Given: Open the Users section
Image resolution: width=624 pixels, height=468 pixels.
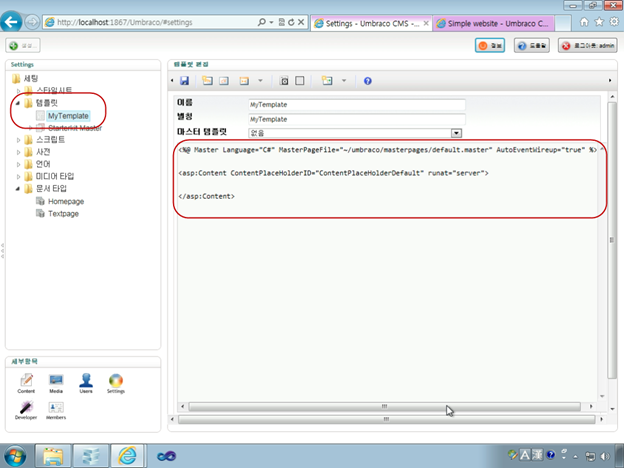Looking at the screenshot, I should 86,383.
